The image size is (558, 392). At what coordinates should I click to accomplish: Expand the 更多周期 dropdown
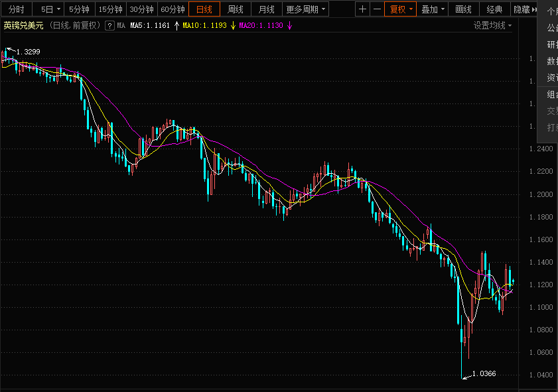(x=305, y=9)
